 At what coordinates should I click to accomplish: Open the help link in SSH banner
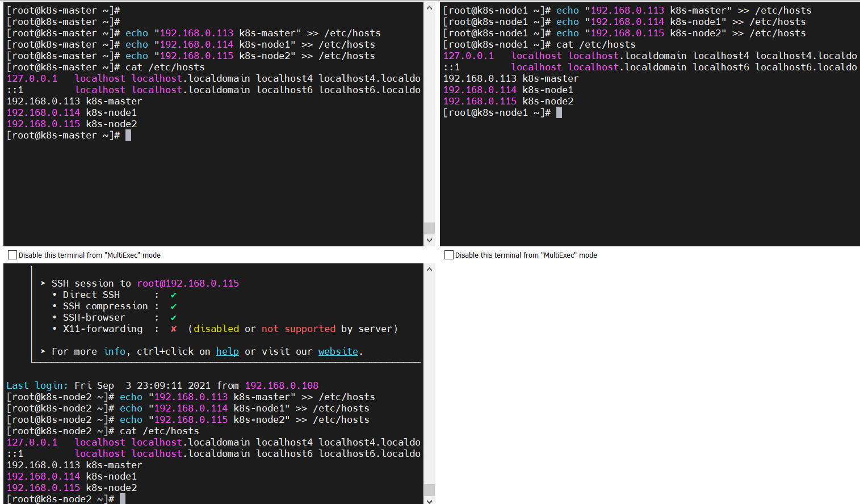point(228,351)
